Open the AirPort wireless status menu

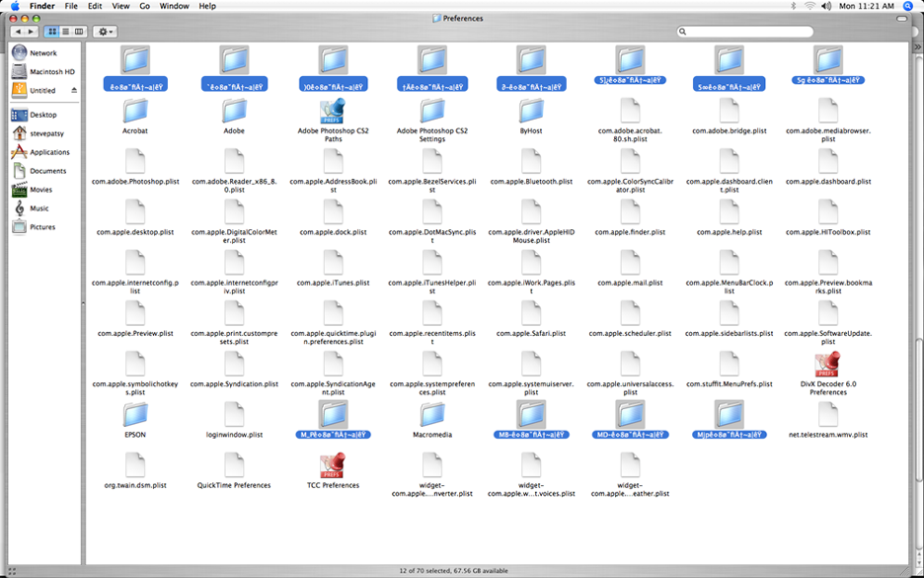coord(810,6)
